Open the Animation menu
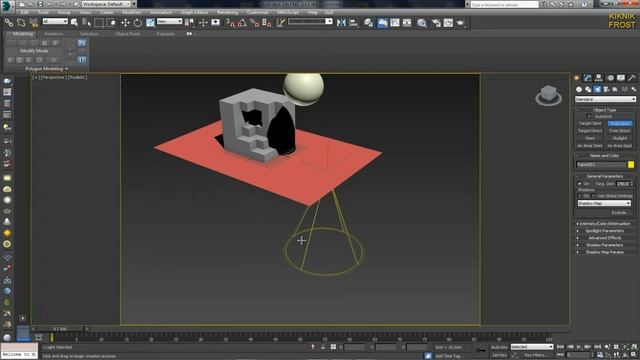640x360 pixels. 161,12
